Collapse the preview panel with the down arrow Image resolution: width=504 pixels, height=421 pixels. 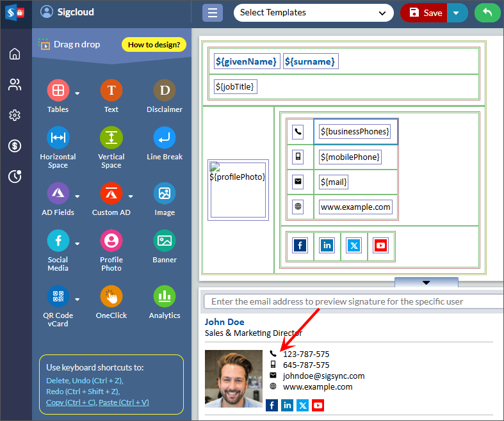click(x=426, y=282)
